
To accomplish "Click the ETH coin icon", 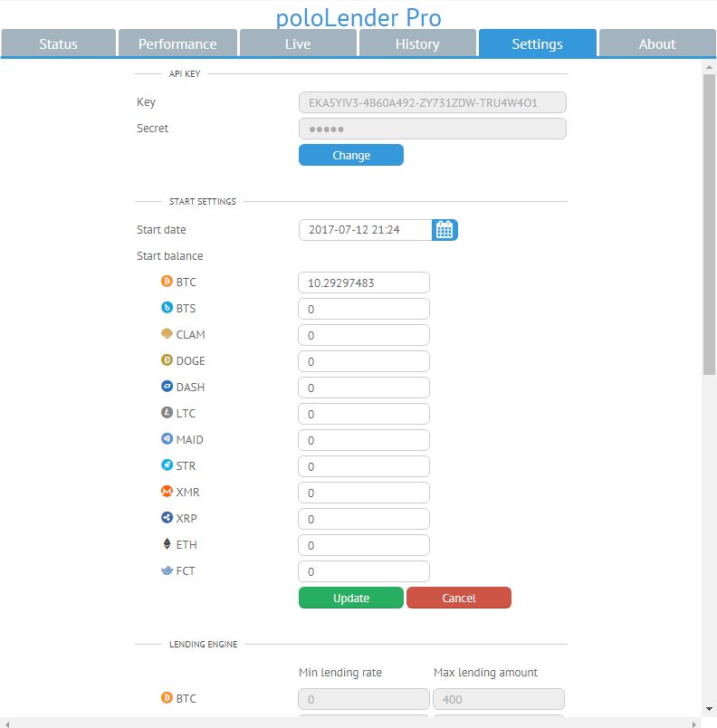I will (x=167, y=543).
